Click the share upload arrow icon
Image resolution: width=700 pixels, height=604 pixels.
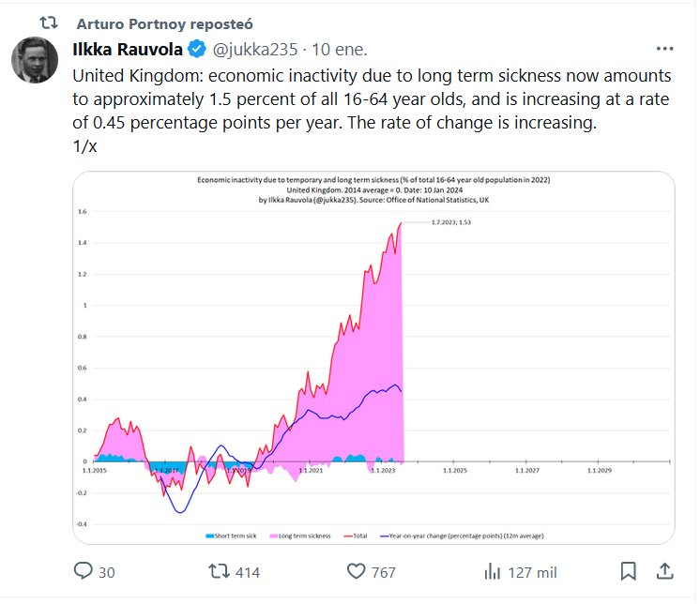pos(663,571)
